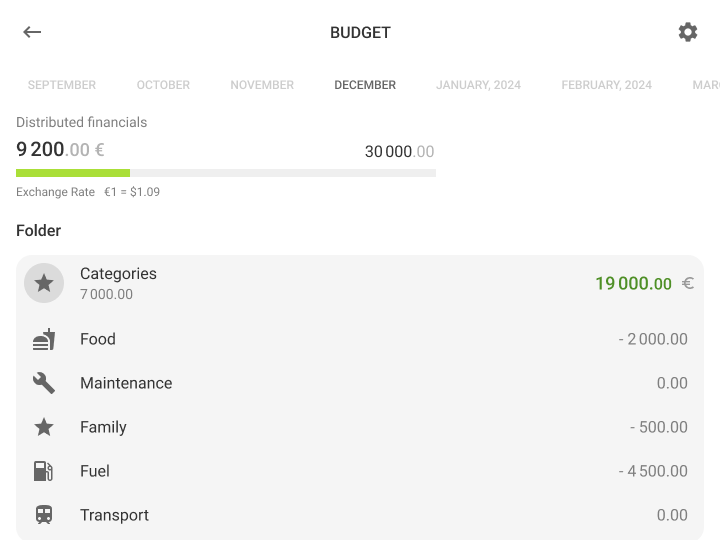This screenshot has height=540, width=720.
Task: Select the November month tab
Action: pos(262,85)
